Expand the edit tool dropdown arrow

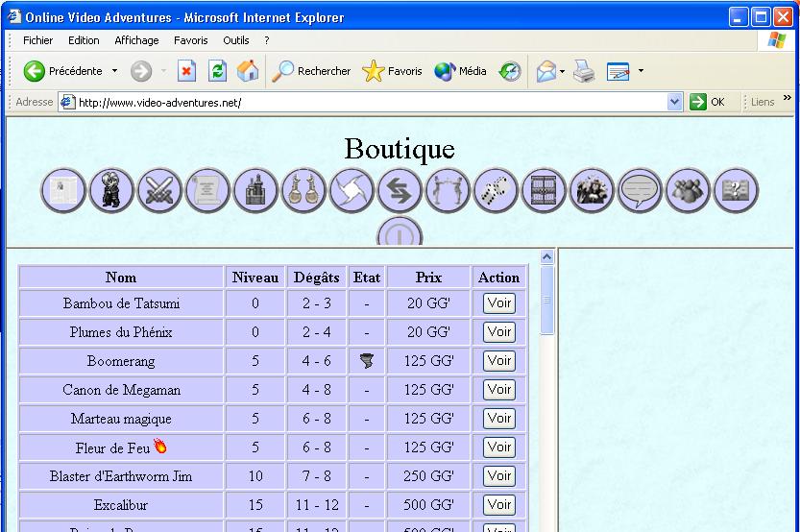click(641, 71)
